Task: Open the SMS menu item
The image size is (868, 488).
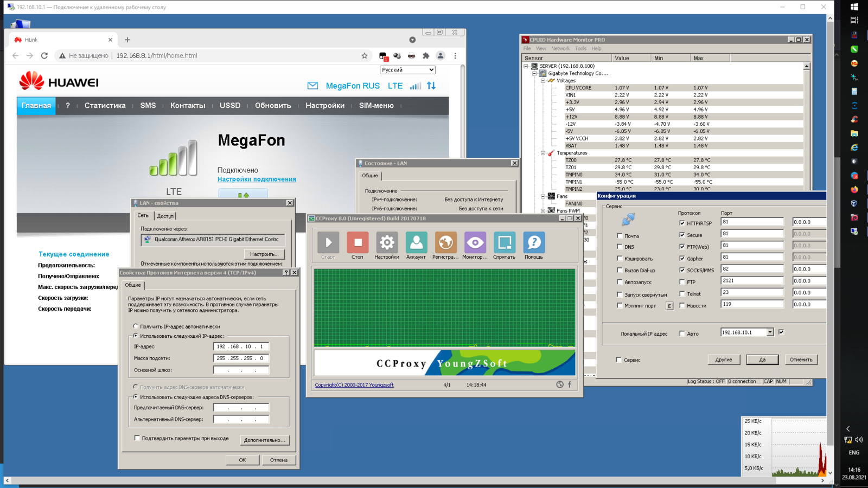Action: 148,106
